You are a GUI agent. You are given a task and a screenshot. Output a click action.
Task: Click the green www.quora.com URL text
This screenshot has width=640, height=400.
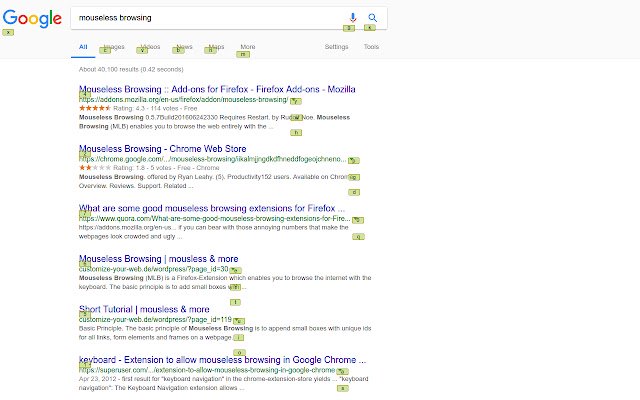214,219
